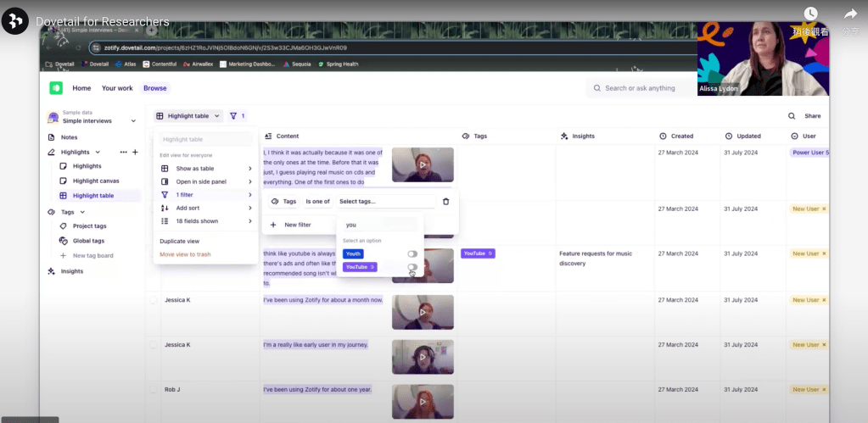Click the tag search field containing 'you'
This screenshot has width=868, height=423.
(x=380, y=225)
